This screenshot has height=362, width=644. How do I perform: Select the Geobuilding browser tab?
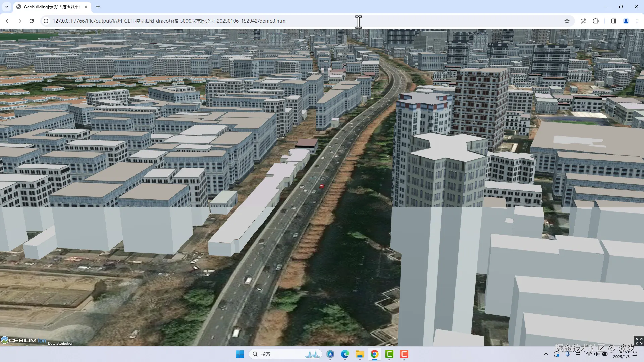click(x=50, y=7)
